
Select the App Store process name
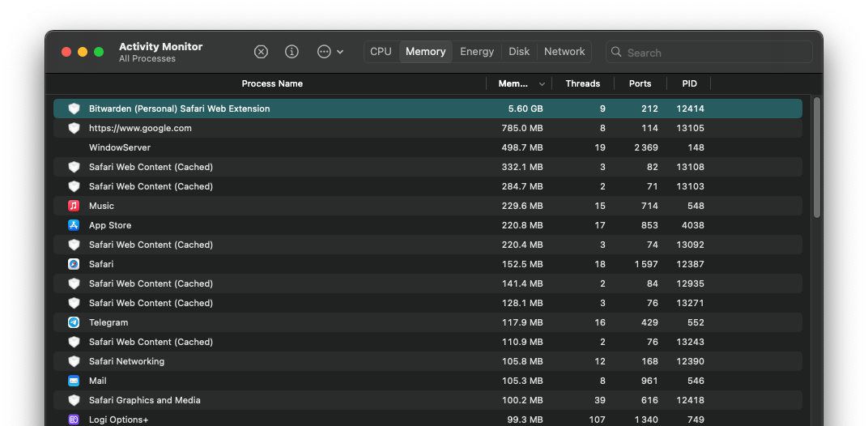(110, 225)
